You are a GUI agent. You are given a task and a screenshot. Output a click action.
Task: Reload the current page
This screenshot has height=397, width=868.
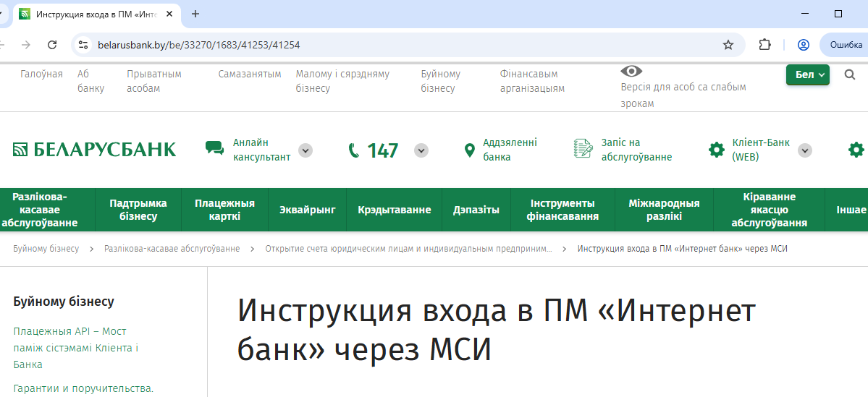pos(52,45)
